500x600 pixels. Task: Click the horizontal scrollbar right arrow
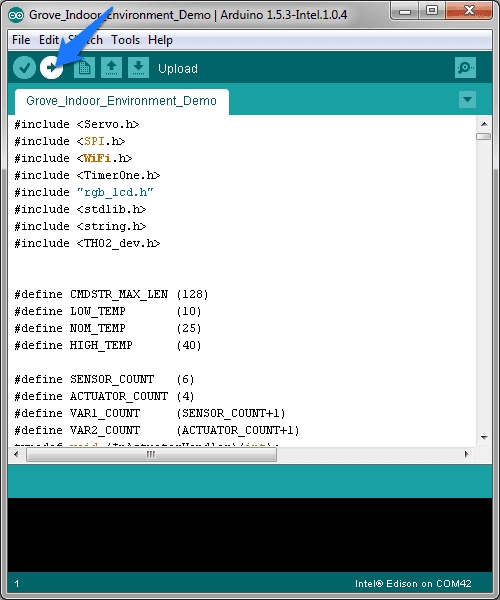(x=466, y=454)
